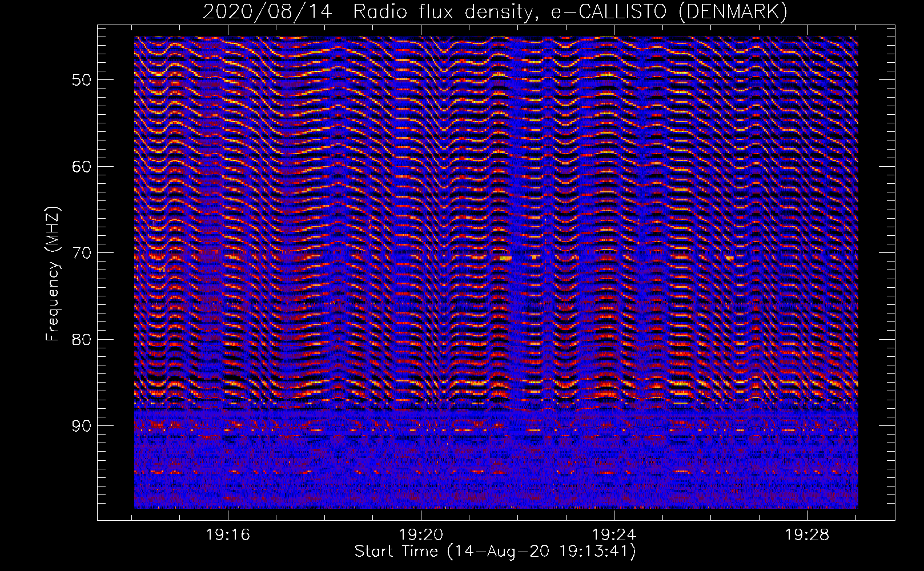924x571 pixels.
Task: Select the 19:28 time tick label
Action: pos(807,535)
